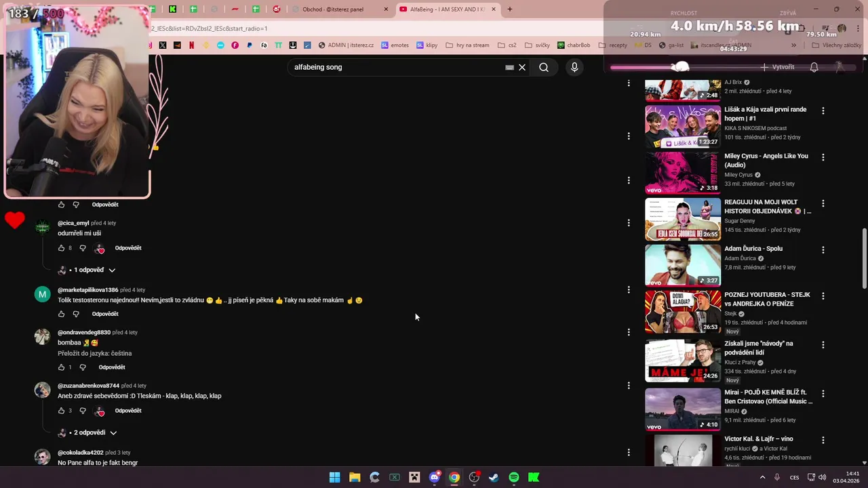Open more options for Adam Ďurica Spolu video

tap(823, 250)
